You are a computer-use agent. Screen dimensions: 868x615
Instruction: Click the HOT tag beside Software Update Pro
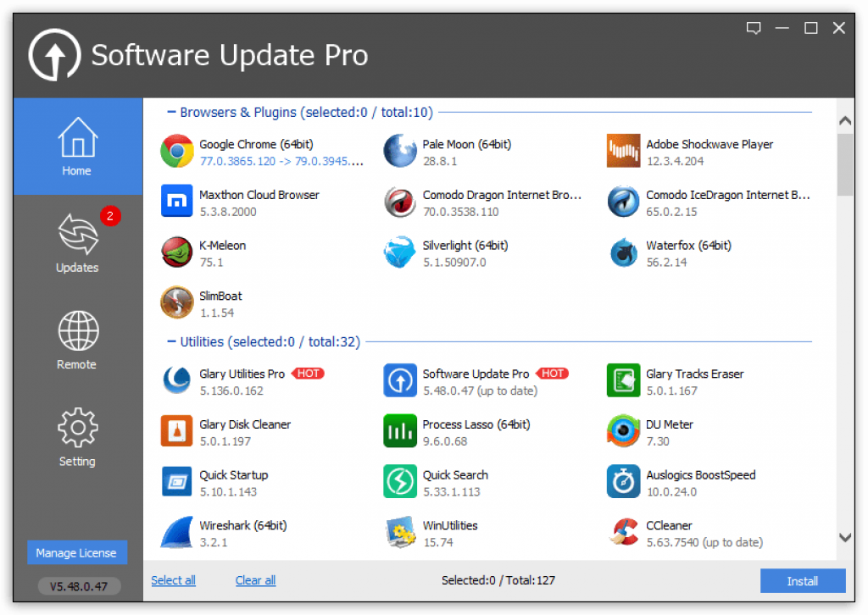(x=553, y=374)
